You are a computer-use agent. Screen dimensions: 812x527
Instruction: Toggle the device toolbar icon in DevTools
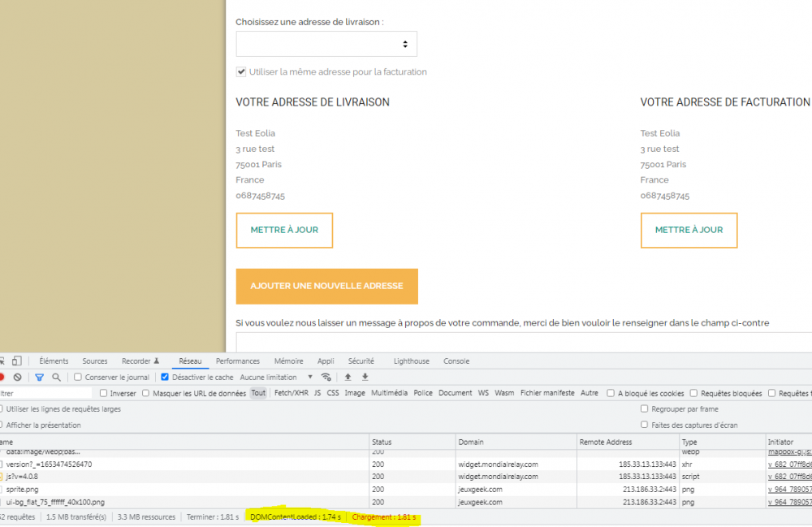click(x=16, y=361)
